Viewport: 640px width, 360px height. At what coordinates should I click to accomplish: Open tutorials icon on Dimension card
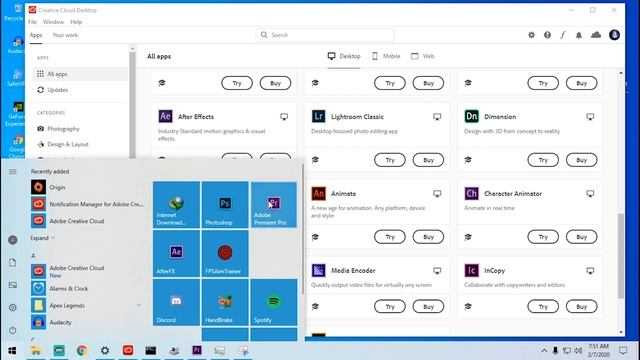click(x=468, y=160)
